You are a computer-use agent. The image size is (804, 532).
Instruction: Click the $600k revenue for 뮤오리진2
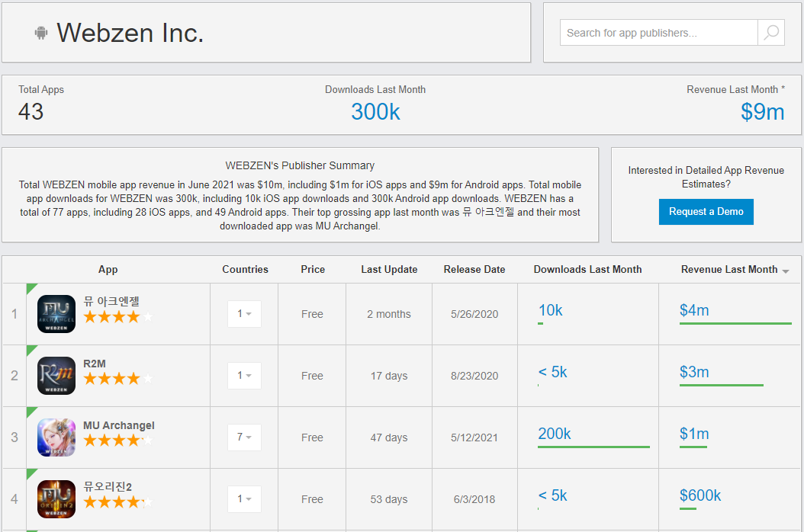point(700,495)
